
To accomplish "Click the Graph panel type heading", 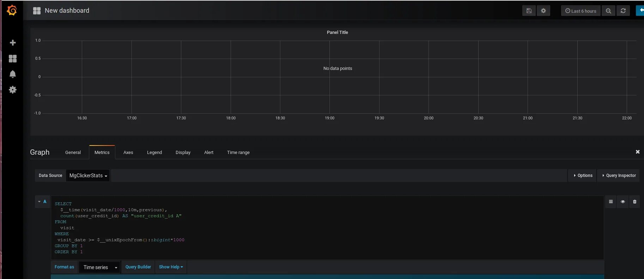I will (x=40, y=152).
